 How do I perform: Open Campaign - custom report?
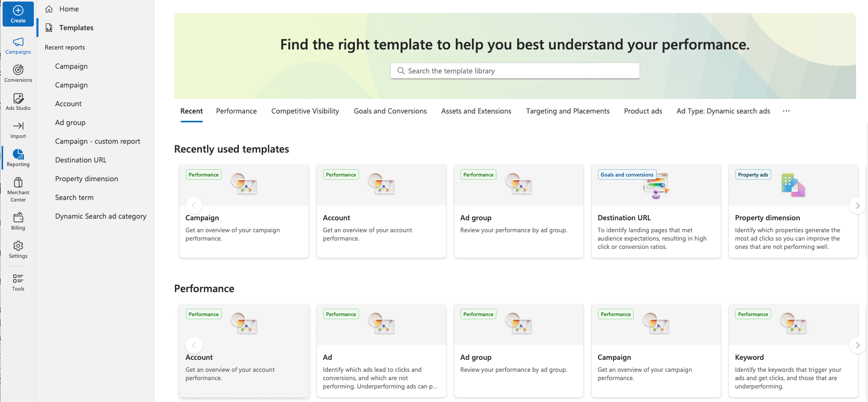point(98,141)
